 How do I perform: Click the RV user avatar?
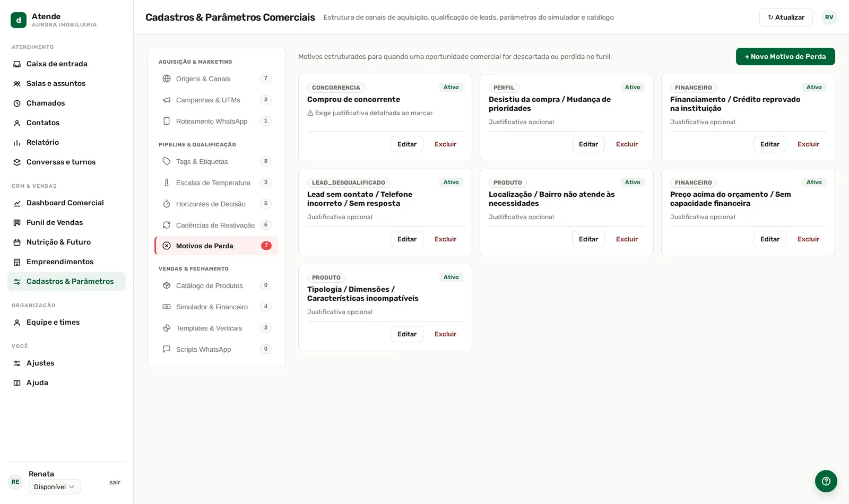pyautogui.click(x=829, y=18)
